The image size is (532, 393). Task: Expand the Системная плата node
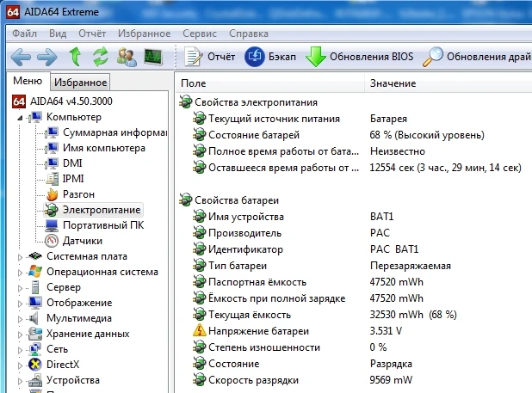pos(20,257)
